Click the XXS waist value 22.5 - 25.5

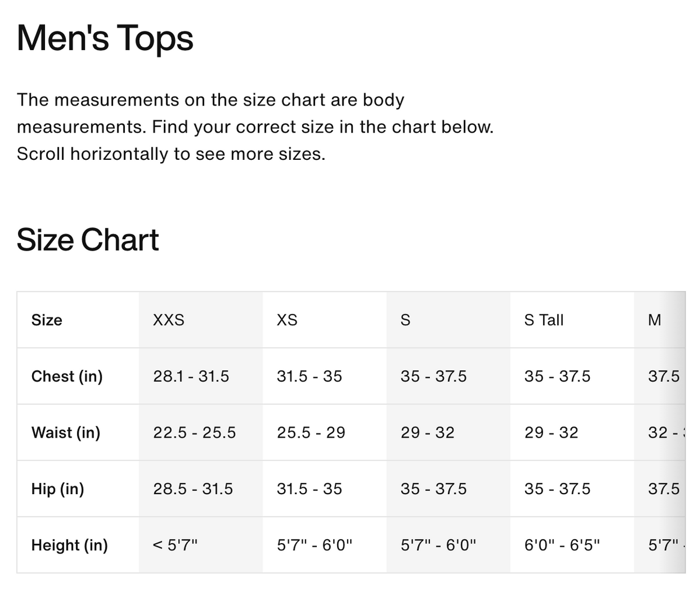coord(195,432)
